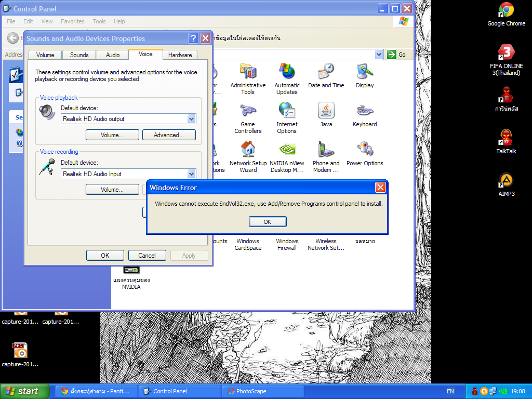Open Internet Options icon
Screen dimensions: 532x399
[x=287, y=118]
